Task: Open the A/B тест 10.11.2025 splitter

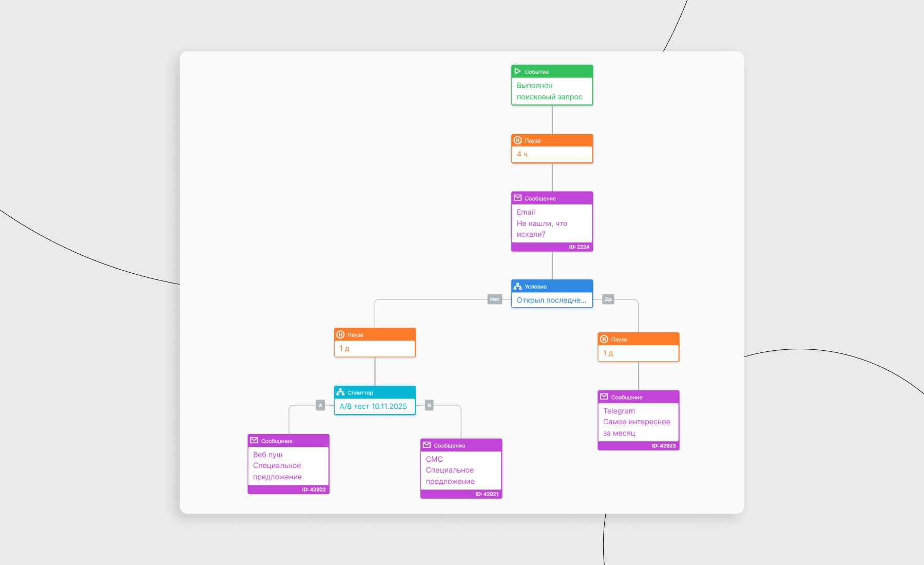Action: pyautogui.click(x=373, y=406)
